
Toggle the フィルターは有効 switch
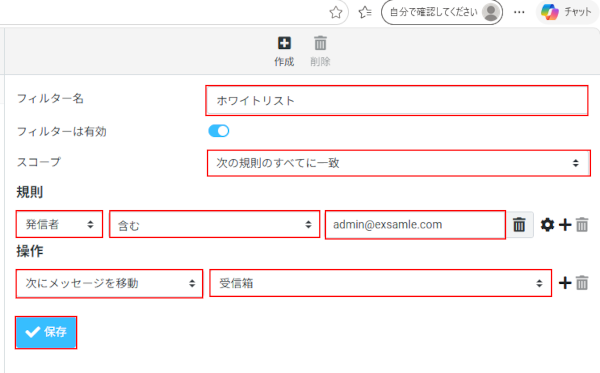[218, 131]
